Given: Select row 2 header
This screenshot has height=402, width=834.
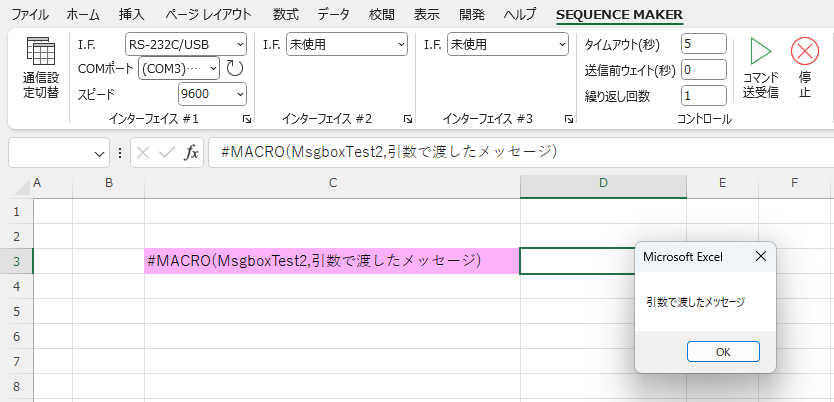Looking at the screenshot, I should 16,236.
